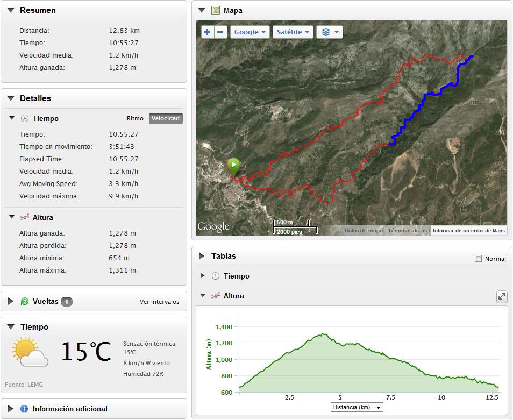Switch details display to Velocidad
513x420 pixels.
point(166,118)
